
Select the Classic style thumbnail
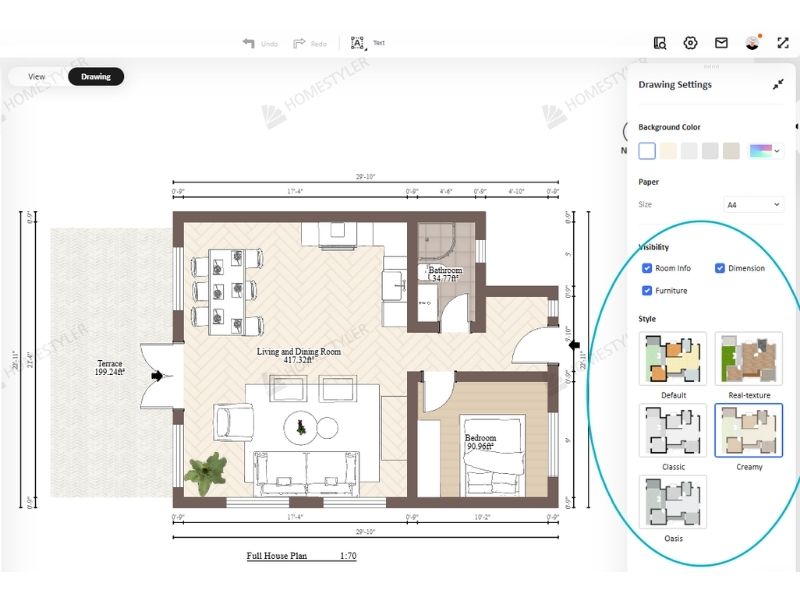(673, 430)
